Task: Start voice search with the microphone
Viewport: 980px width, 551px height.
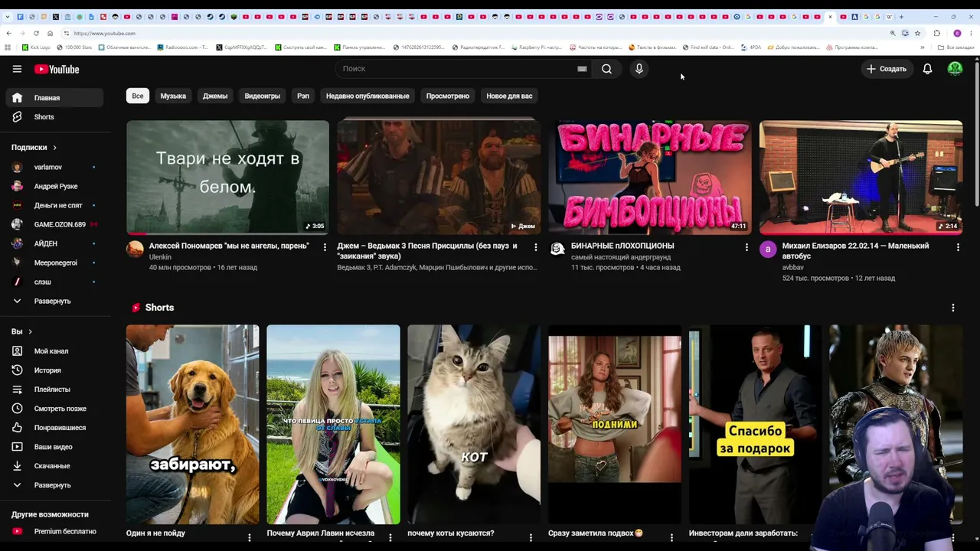Action: (x=639, y=69)
